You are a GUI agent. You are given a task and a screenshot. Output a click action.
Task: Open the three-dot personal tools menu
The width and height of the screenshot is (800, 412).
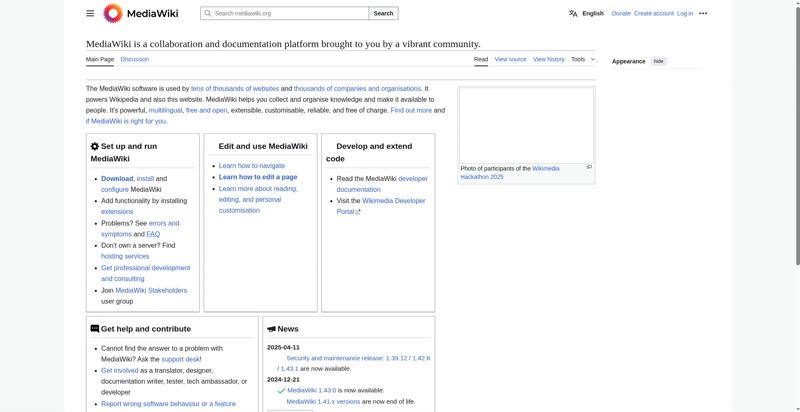703,14
